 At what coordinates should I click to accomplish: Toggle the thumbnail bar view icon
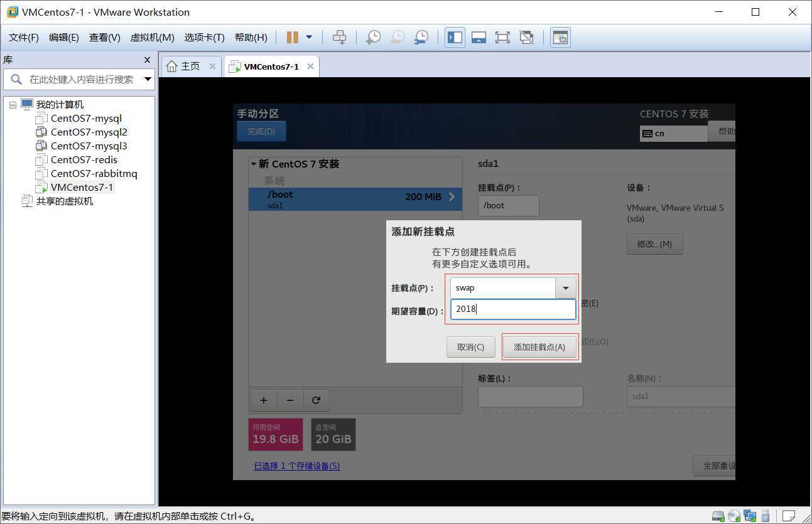coord(479,38)
